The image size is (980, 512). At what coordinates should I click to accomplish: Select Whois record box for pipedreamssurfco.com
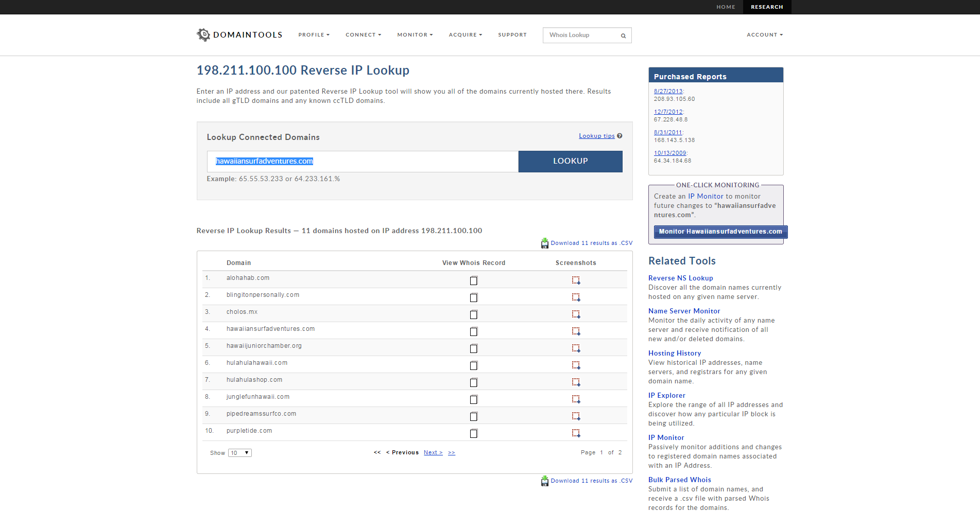point(474,417)
